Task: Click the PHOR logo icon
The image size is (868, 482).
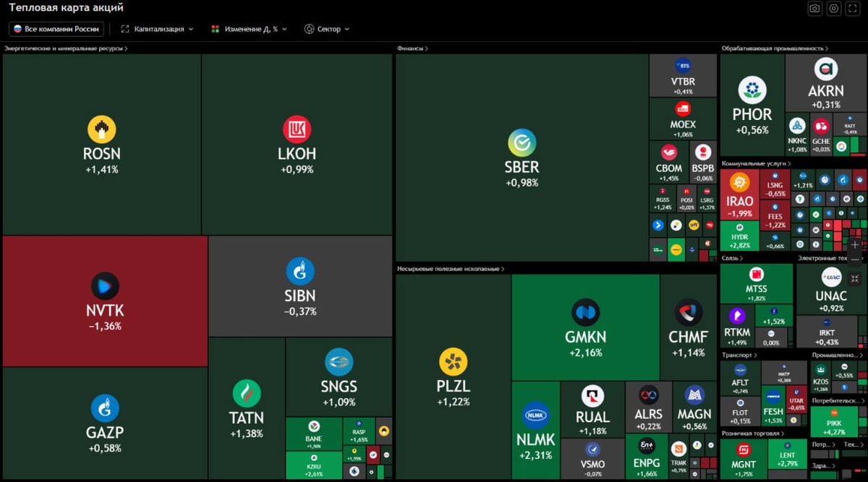Action: point(752,90)
